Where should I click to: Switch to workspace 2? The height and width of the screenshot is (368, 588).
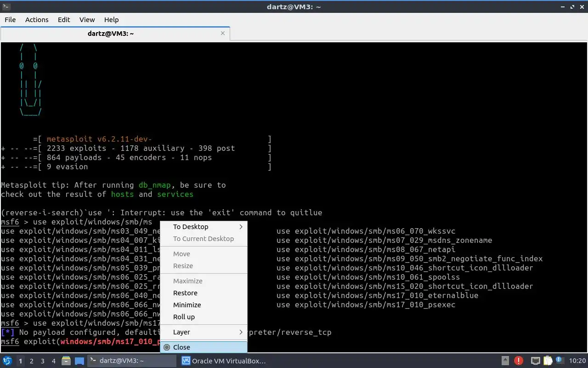[31, 361]
